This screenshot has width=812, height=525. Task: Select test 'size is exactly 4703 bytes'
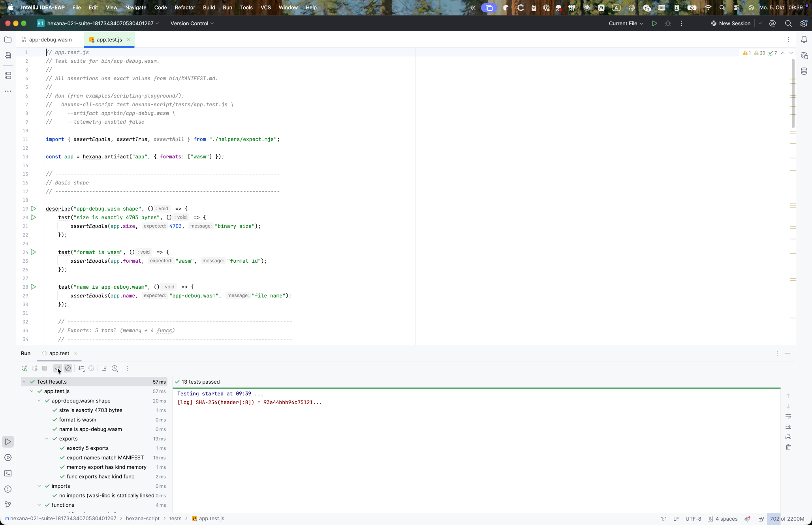pyautogui.click(x=90, y=410)
